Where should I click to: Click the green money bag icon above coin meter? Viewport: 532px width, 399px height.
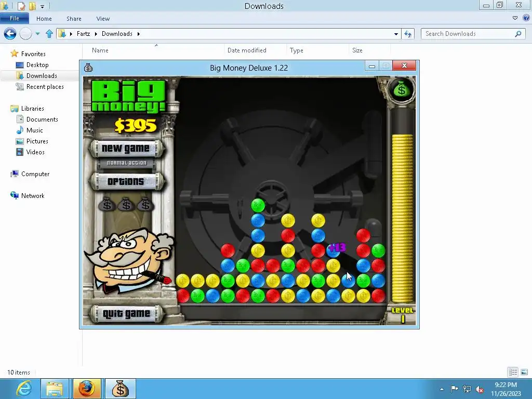click(x=402, y=89)
